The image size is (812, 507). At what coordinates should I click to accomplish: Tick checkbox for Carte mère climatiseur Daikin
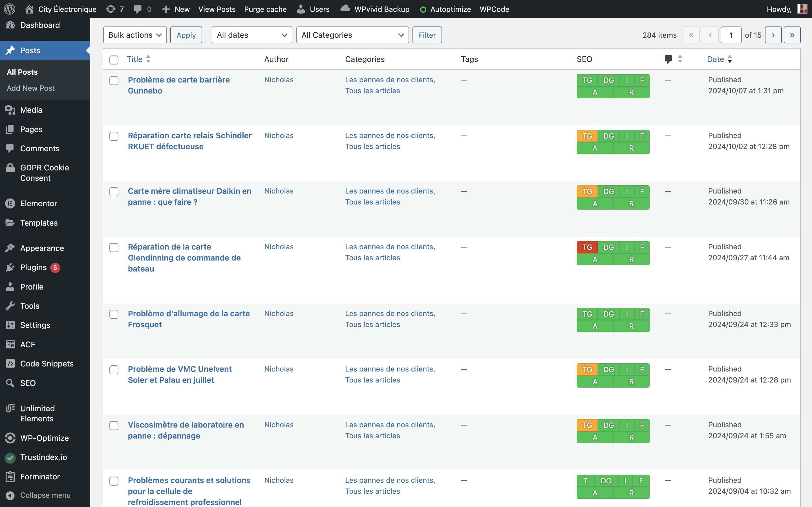114,192
